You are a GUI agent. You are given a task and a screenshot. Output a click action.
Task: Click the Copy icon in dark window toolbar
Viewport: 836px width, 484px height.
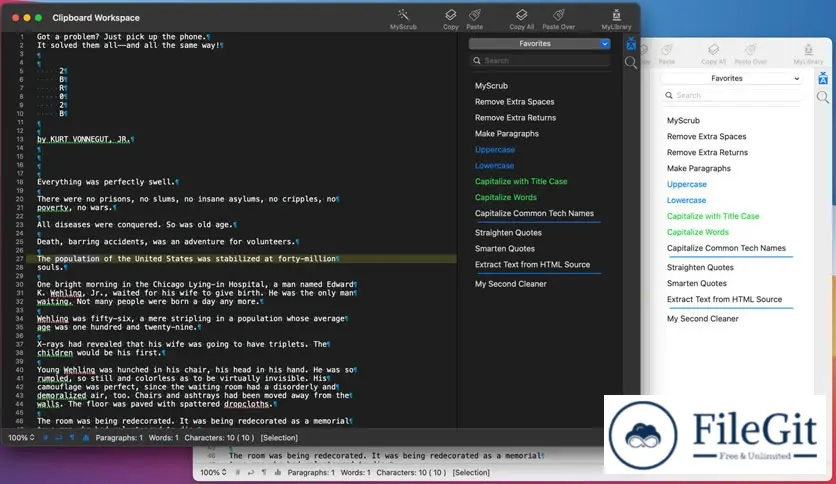(451, 15)
